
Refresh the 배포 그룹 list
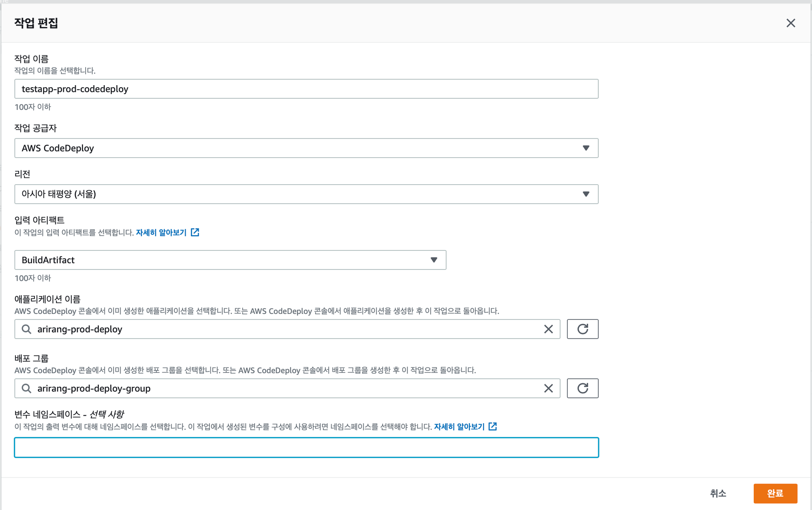582,388
